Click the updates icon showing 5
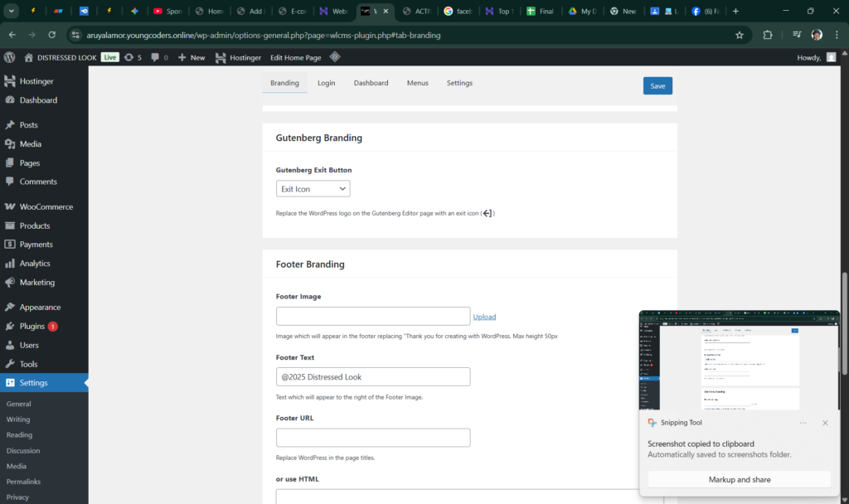 tap(133, 57)
